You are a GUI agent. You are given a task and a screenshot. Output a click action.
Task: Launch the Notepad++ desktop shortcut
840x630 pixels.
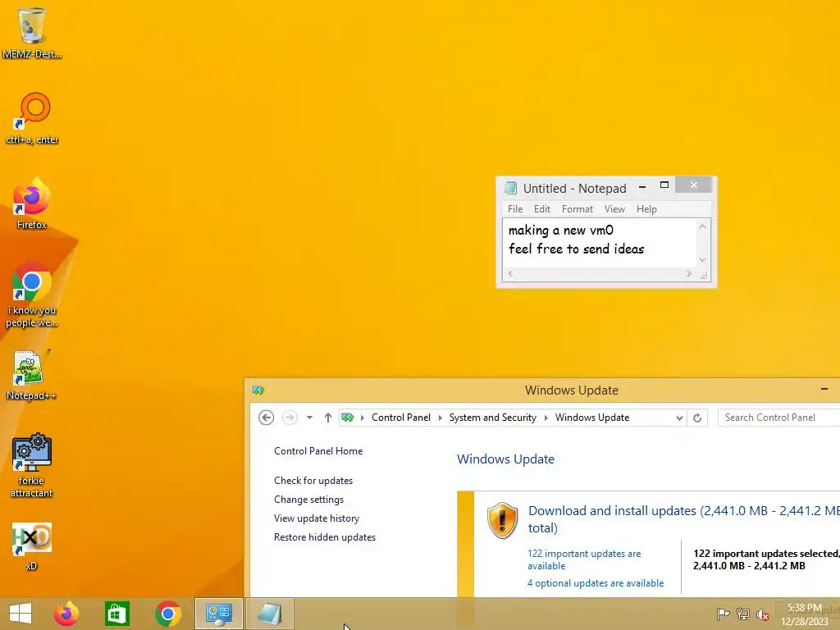coord(32,374)
